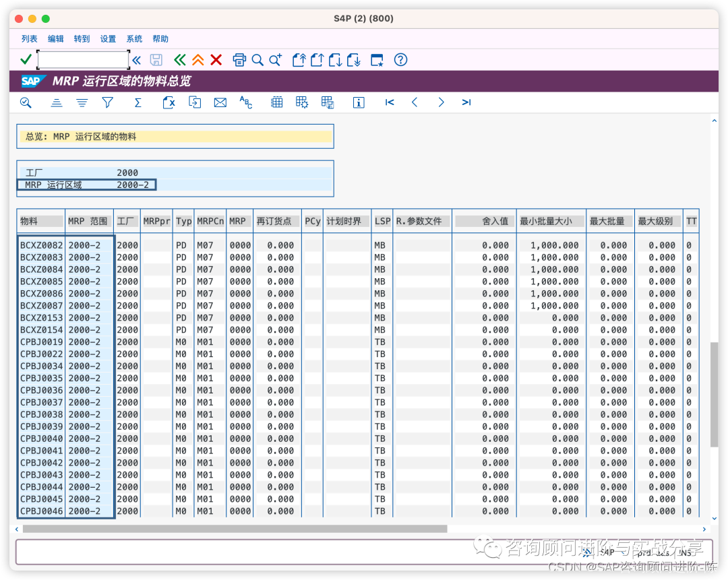The height and width of the screenshot is (580, 728).
Task: Click the 最小批量大小 column header
Action: click(551, 222)
